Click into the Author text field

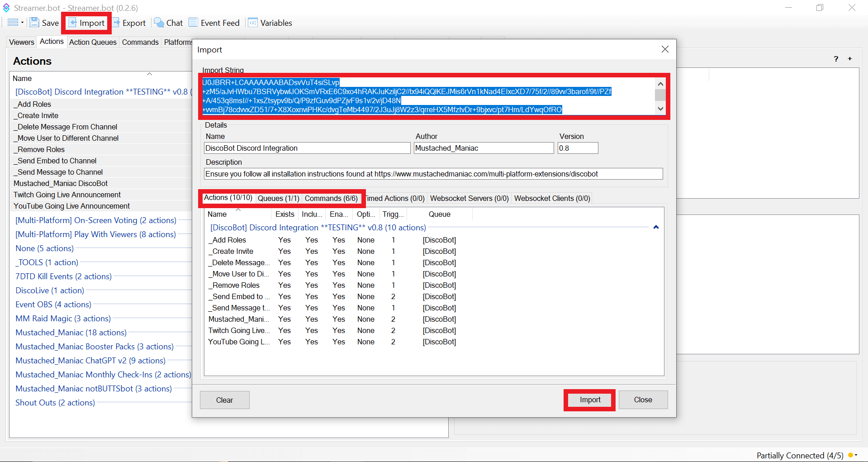click(x=483, y=148)
